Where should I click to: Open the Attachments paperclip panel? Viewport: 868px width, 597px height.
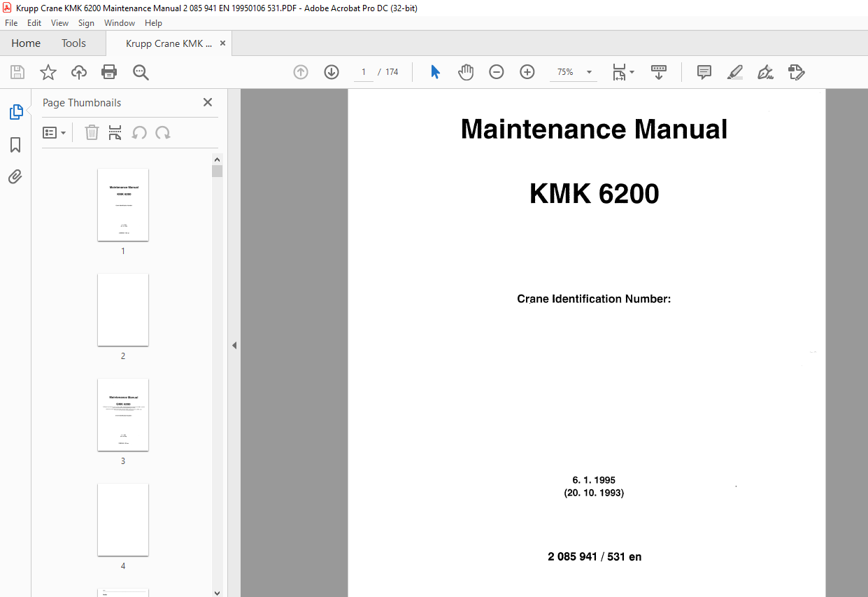click(x=15, y=176)
